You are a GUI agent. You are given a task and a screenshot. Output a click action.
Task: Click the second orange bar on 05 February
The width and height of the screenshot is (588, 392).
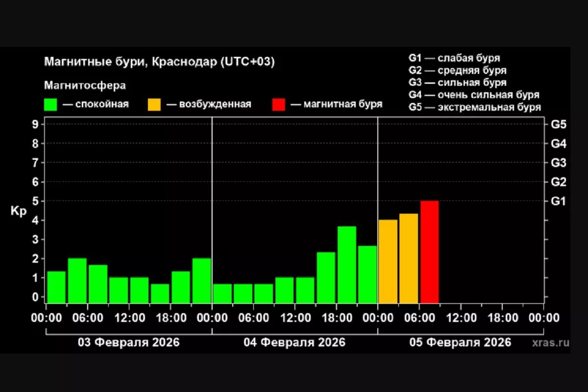(409, 258)
